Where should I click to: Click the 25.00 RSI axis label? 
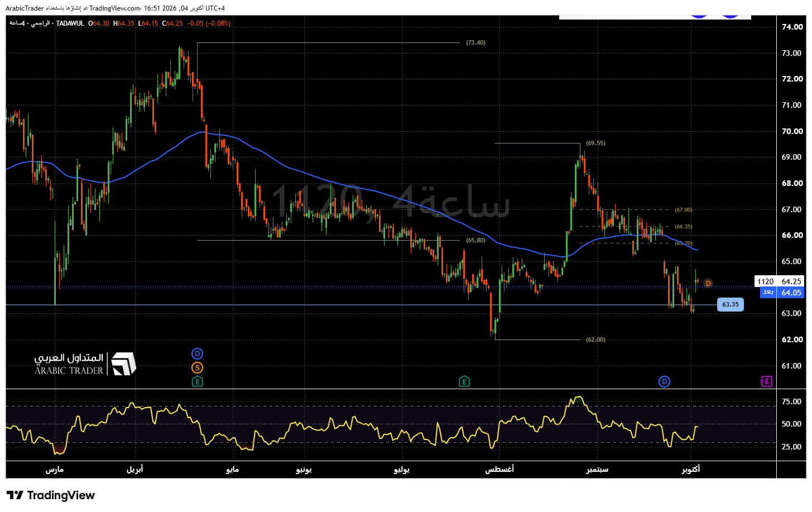pyautogui.click(x=791, y=447)
